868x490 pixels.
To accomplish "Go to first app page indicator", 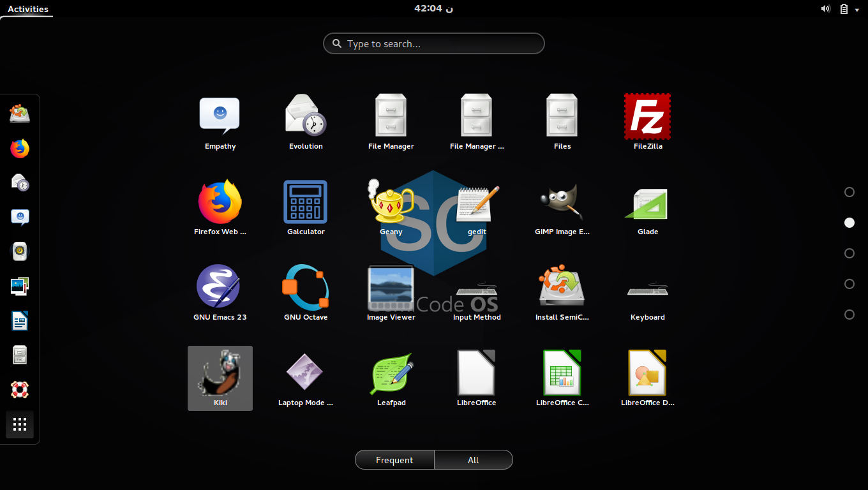I will (x=849, y=192).
